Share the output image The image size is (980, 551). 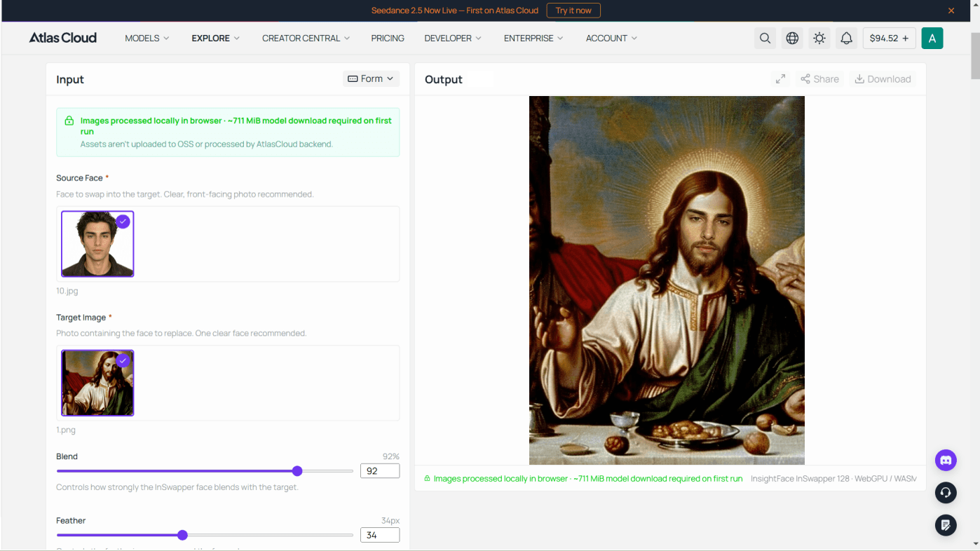[x=819, y=79]
